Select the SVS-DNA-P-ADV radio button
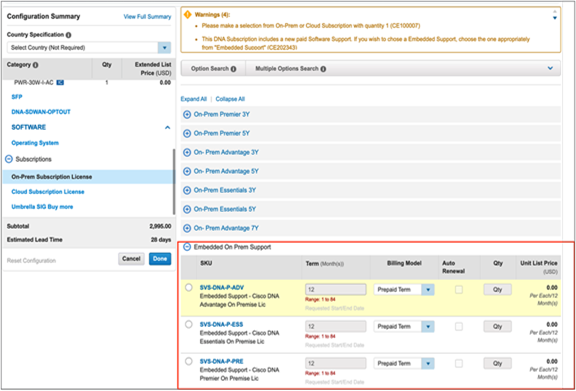This screenshot has height=391, width=576. coord(189,288)
